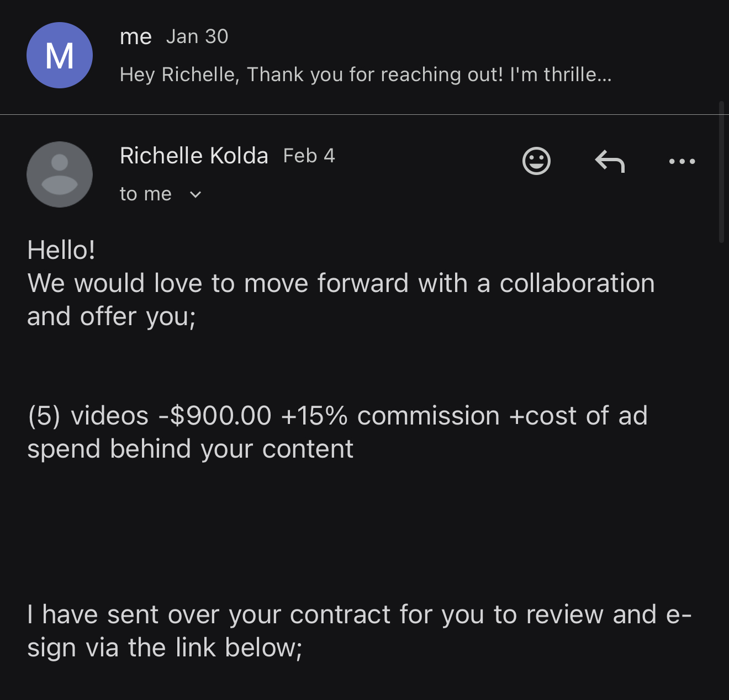729x700 pixels.
Task: Click the vertical scrollbar on the right
Action: point(721,171)
